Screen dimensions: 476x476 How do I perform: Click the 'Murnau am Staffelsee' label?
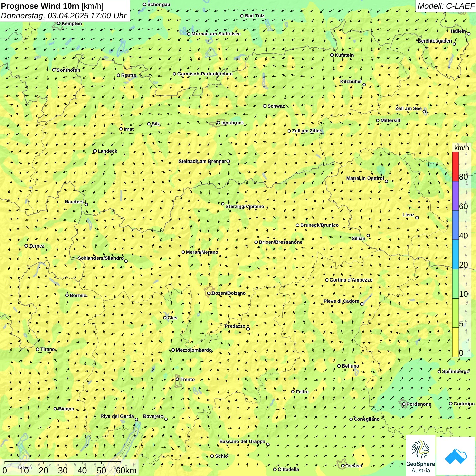[216, 34]
